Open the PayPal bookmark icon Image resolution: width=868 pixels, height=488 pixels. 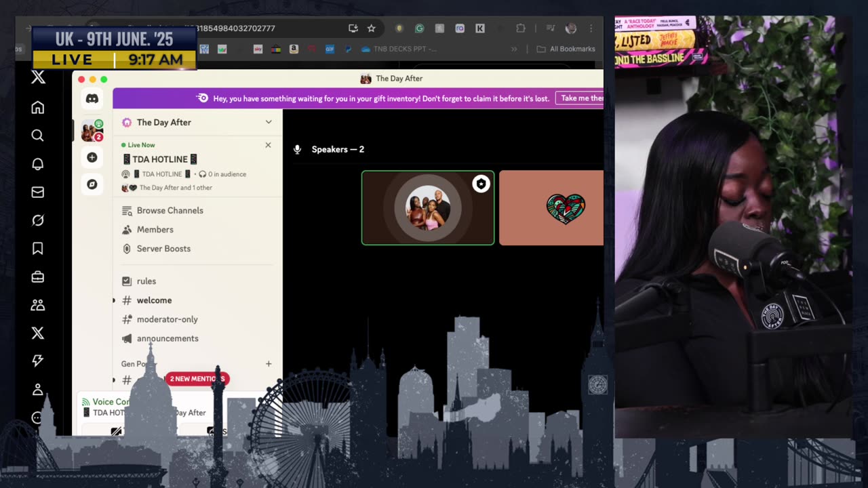[x=348, y=49]
